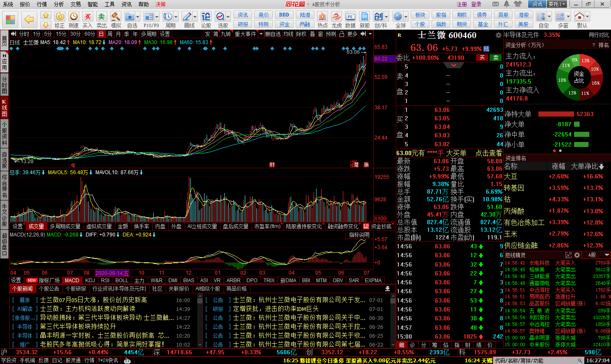Open the 交易 menu
Viewport: 611px width, 364px height.
pyautogui.click(x=76, y=4)
